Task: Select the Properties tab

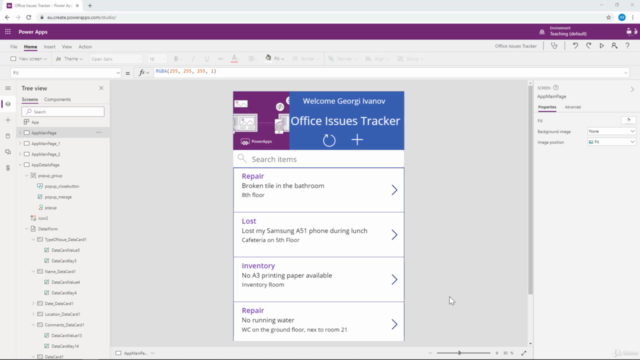Action: point(547,107)
